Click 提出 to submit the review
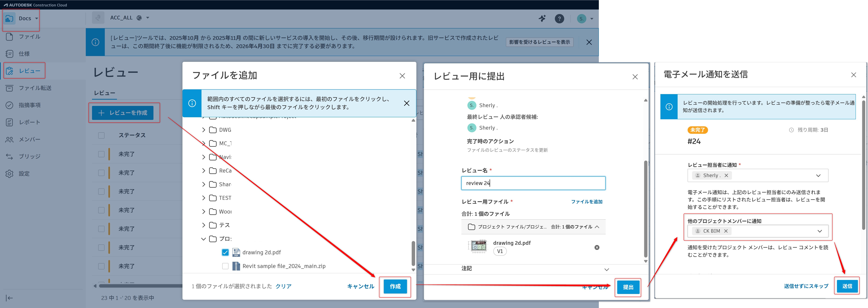 628,287
